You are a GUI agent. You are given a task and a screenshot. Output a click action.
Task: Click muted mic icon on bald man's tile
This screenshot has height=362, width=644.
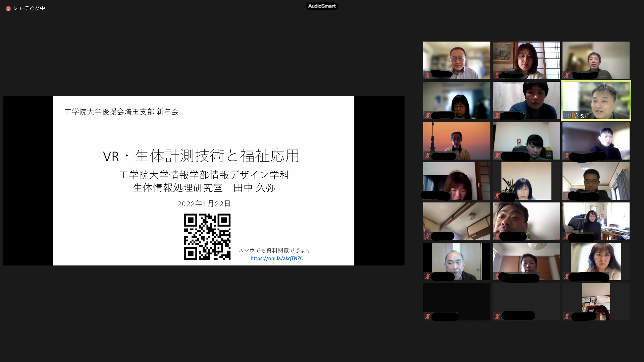(427, 277)
